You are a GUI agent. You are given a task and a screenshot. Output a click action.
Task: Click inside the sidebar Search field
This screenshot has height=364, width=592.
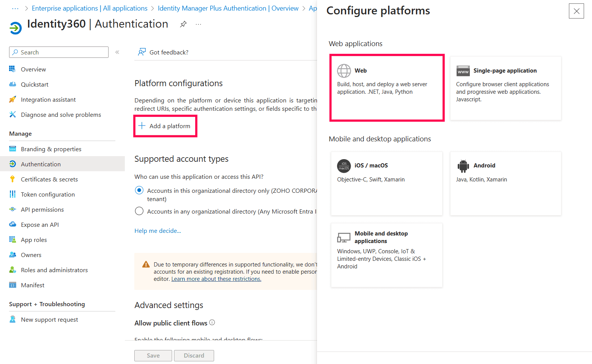[59, 52]
